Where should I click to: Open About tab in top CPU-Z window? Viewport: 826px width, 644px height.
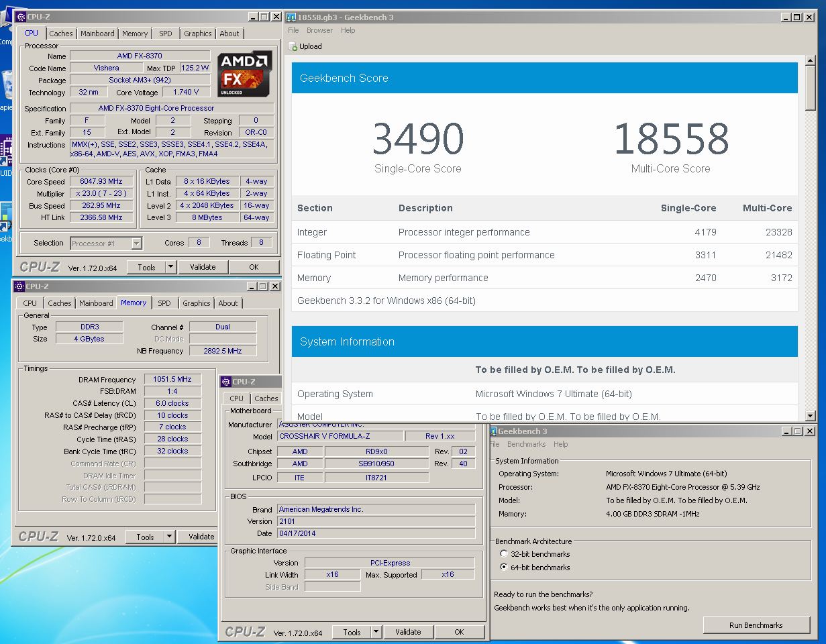tap(229, 34)
